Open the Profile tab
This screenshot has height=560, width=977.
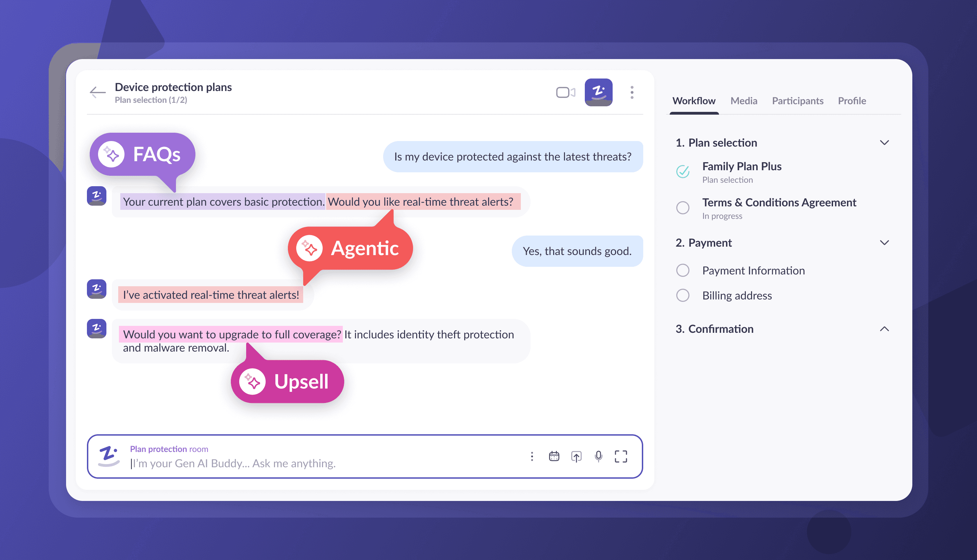click(852, 101)
